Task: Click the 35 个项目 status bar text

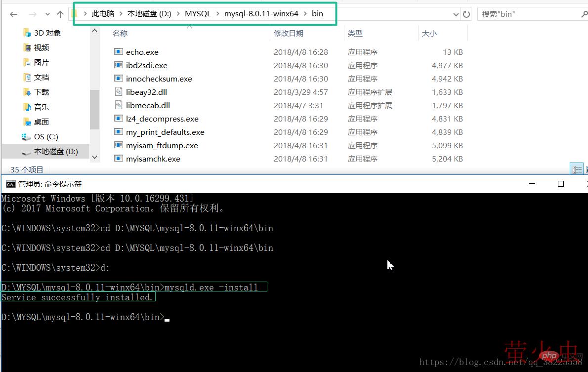Action: [27, 169]
